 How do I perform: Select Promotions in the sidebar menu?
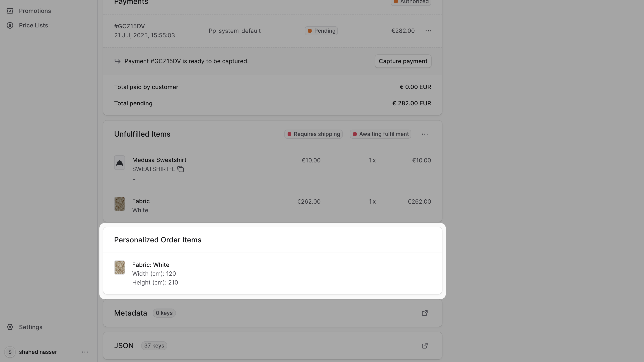35,11
